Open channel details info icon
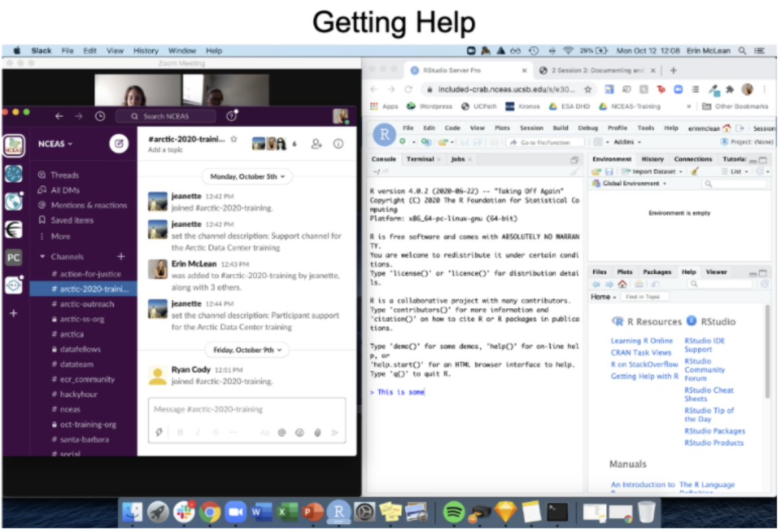 (338, 144)
